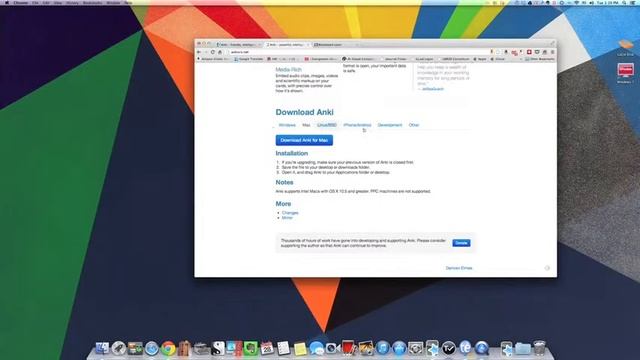The height and width of the screenshot is (360, 640).
Task: Click the Donate button
Action: pyautogui.click(x=461, y=243)
